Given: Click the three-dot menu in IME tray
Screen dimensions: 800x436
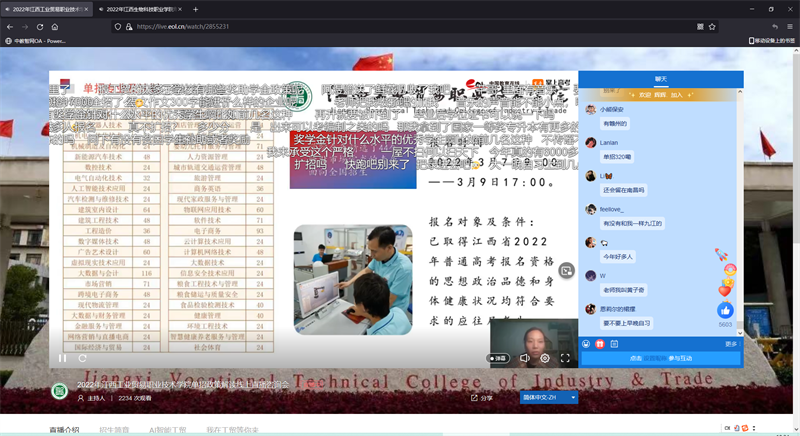Looking at the screenshot, I should pyautogui.click(x=754, y=428).
